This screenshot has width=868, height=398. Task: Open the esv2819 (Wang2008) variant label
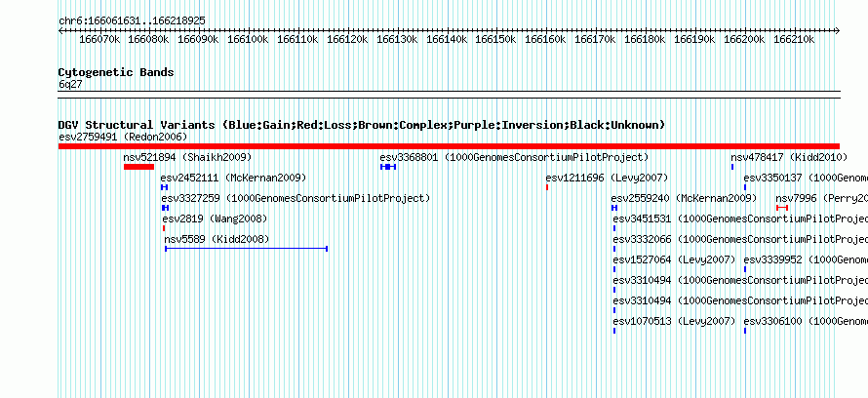click(215, 219)
